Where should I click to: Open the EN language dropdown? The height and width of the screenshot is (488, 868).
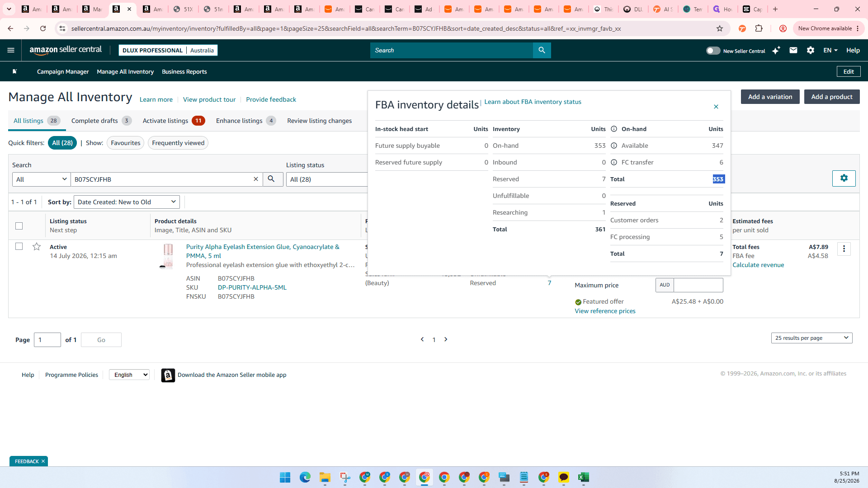tap(830, 50)
